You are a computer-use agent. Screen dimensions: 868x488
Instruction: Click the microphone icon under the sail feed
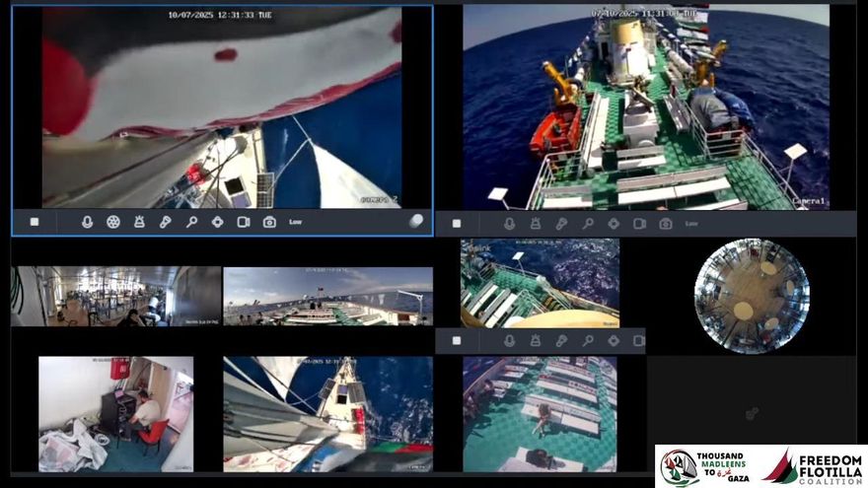[87, 222]
